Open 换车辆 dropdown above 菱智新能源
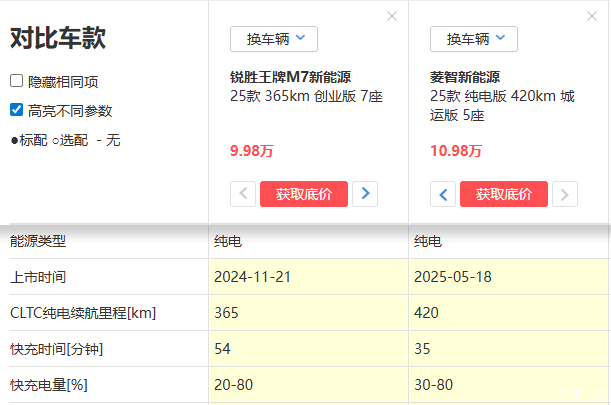Image resolution: width=611 pixels, height=405 pixels. (474, 39)
